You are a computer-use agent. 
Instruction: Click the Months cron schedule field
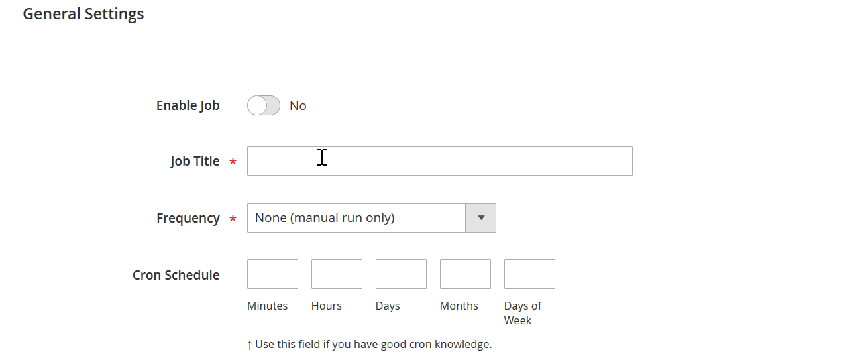465,274
